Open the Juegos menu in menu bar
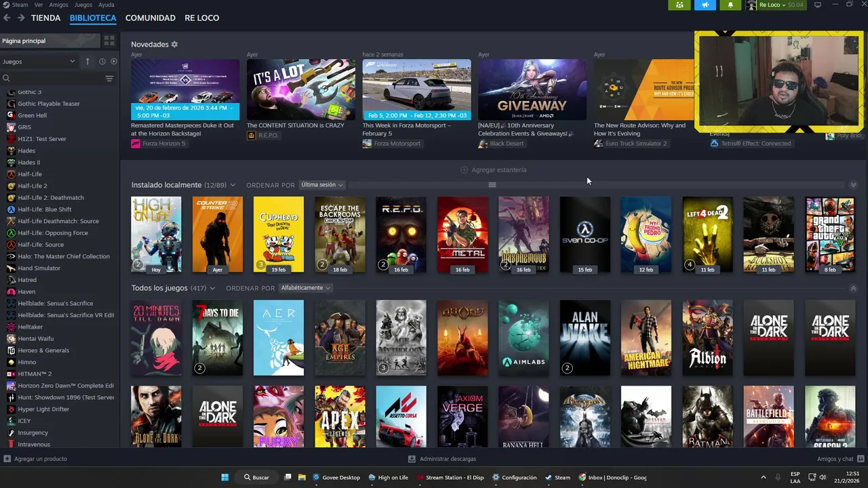 coord(83,5)
